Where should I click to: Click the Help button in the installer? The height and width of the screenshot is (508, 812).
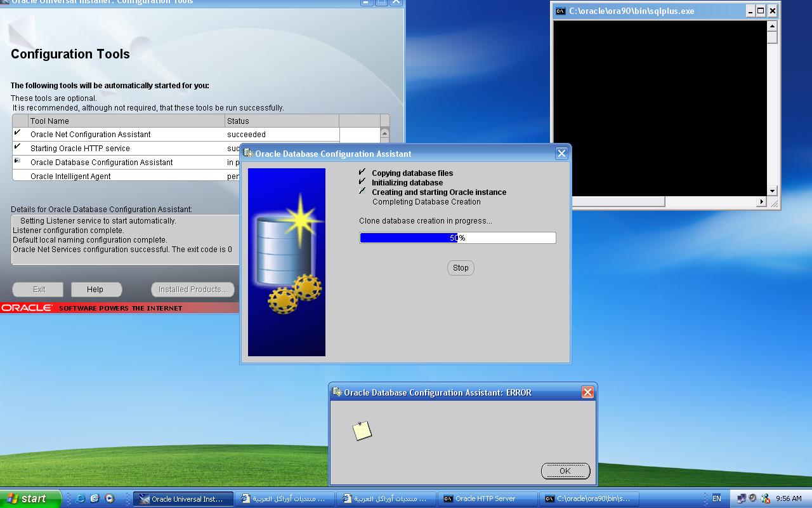click(x=95, y=290)
